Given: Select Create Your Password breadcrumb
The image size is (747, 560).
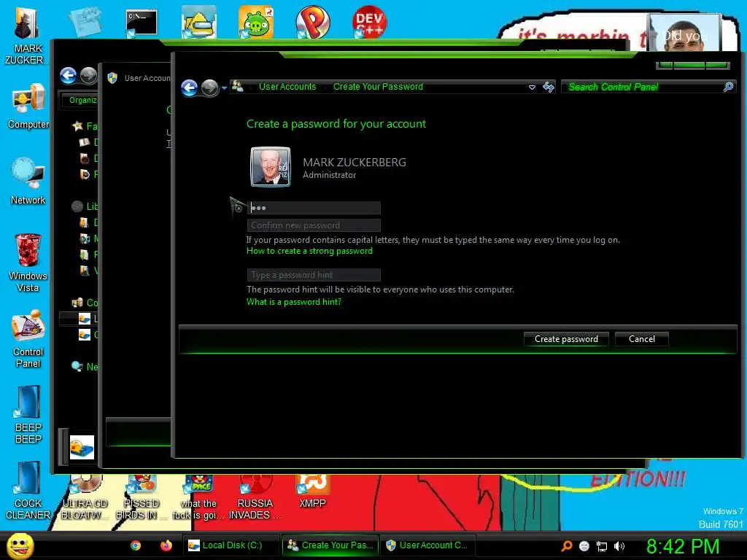Looking at the screenshot, I should click(x=378, y=87).
